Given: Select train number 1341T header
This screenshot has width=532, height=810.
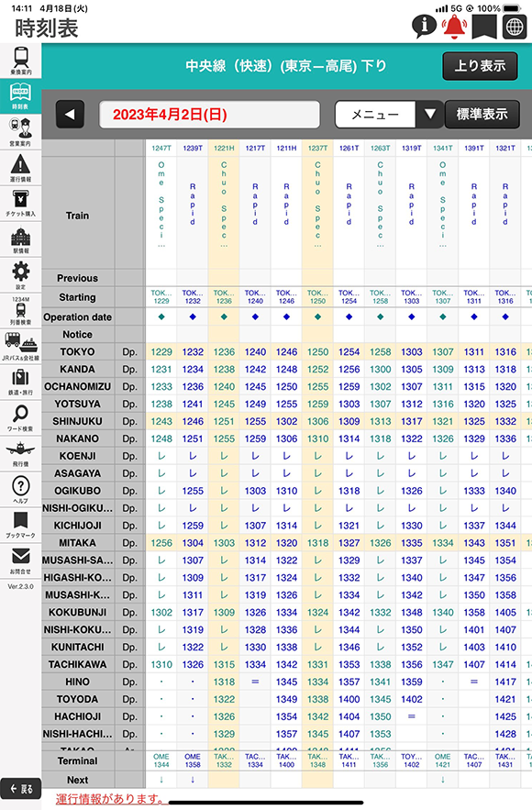Looking at the screenshot, I should point(443,148).
